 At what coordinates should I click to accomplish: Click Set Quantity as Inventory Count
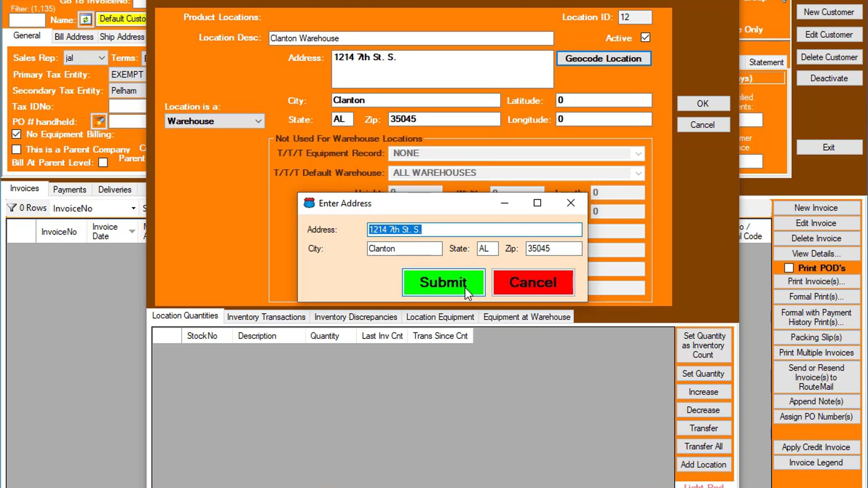point(703,345)
